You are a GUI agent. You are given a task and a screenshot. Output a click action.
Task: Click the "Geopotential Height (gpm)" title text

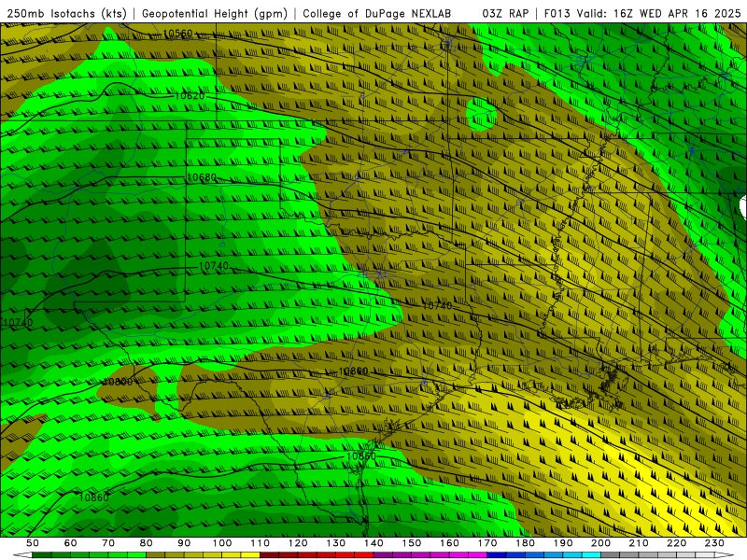tap(215, 13)
